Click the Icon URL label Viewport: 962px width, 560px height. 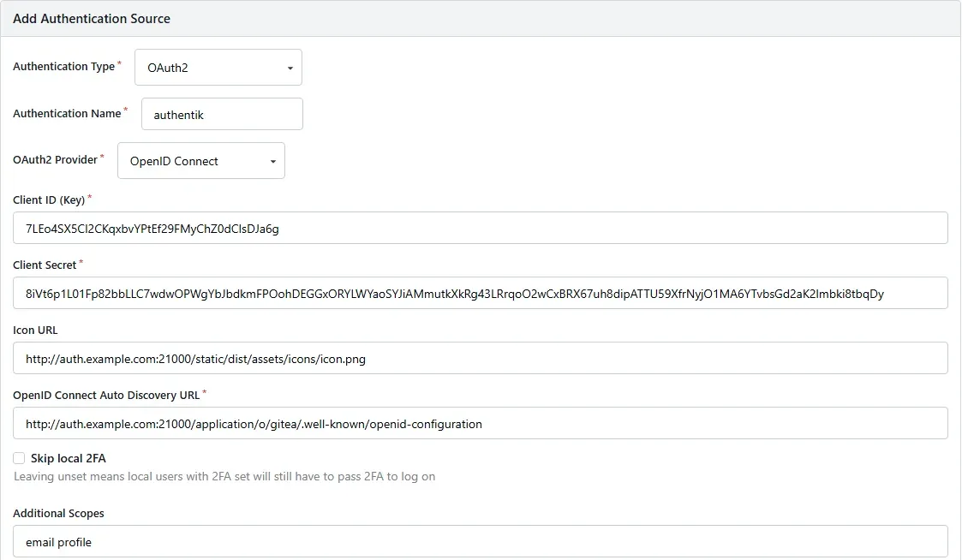pos(35,330)
